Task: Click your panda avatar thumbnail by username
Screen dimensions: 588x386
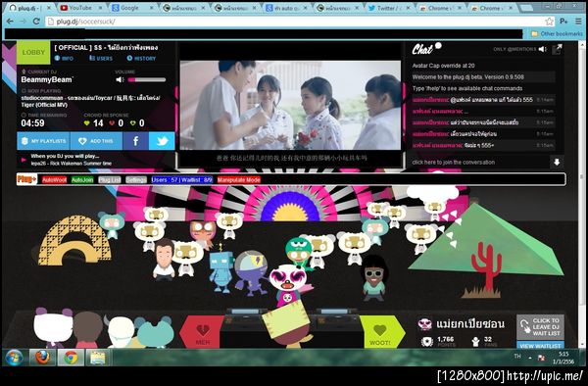Action: (x=425, y=324)
